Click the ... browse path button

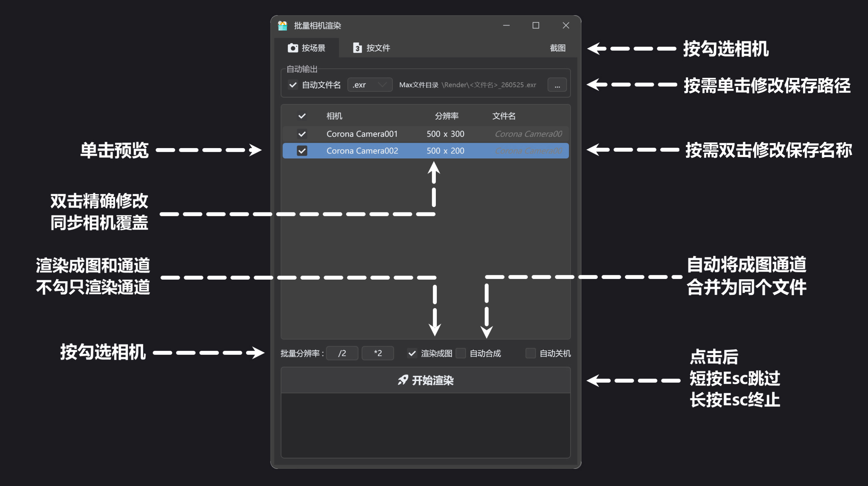click(x=557, y=85)
